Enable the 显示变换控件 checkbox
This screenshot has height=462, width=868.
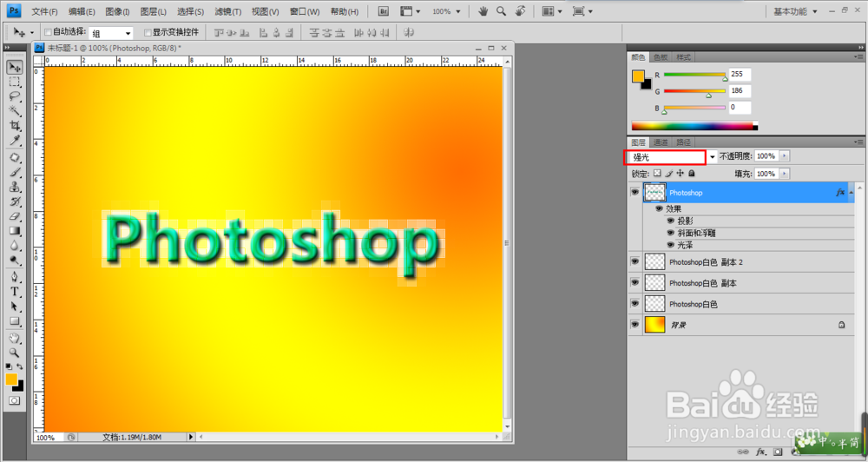(148, 33)
